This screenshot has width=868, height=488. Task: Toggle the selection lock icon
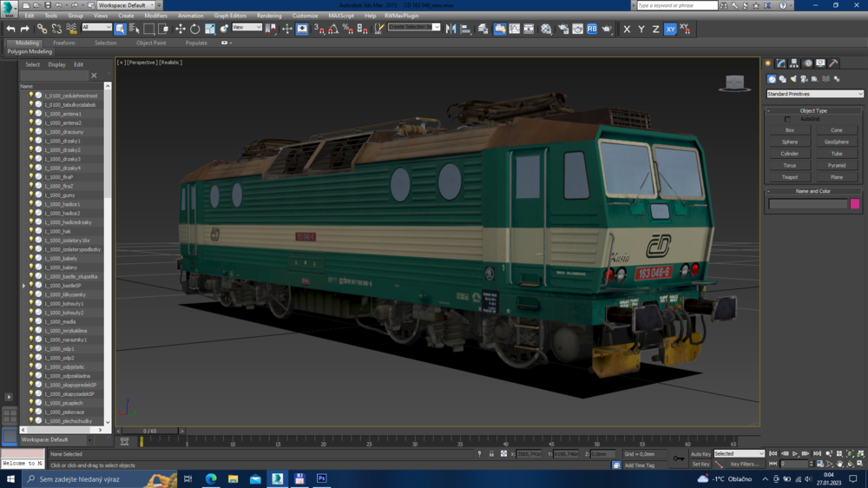click(x=491, y=454)
